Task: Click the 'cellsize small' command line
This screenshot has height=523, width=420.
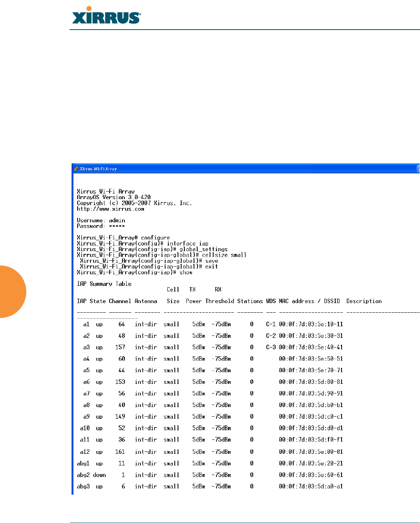Action: click(162, 255)
